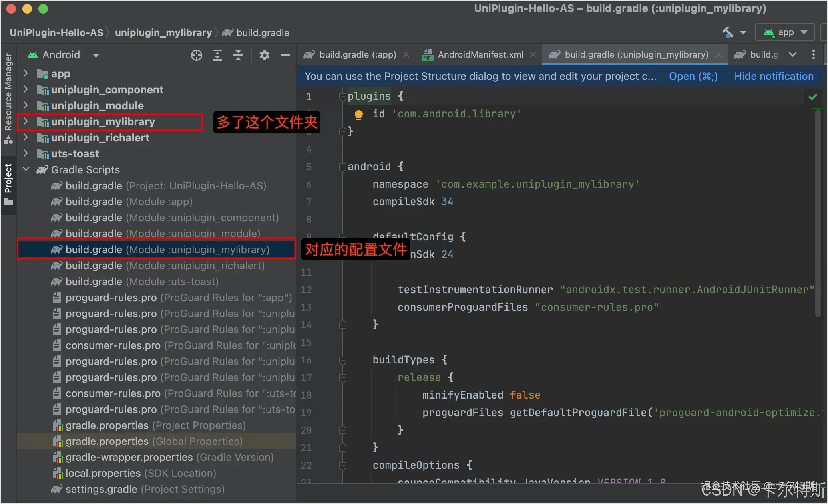Click the minifyEnabled false value
Image resolution: width=828 pixels, height=504 pixels.
coord(525,395)
